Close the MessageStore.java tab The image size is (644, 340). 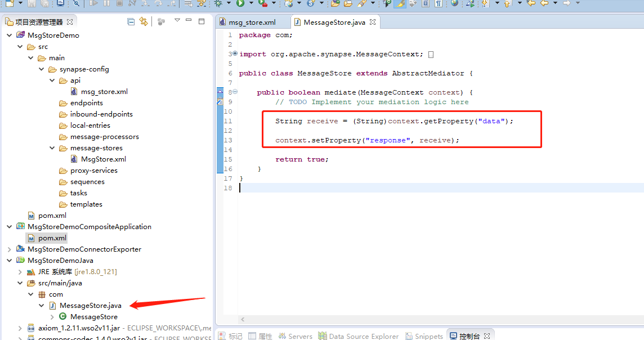[x=373, y=22]
